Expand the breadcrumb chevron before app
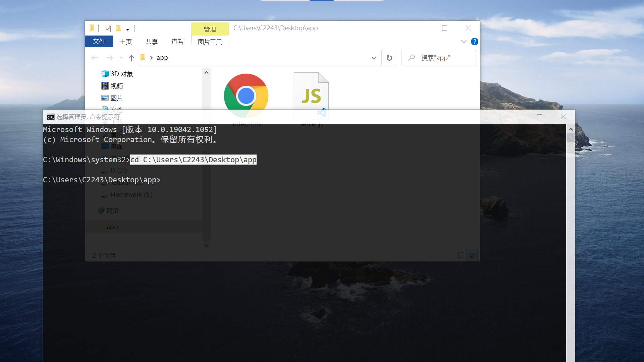The width and height of the screenshot is (644, 362). click(151, 58)
